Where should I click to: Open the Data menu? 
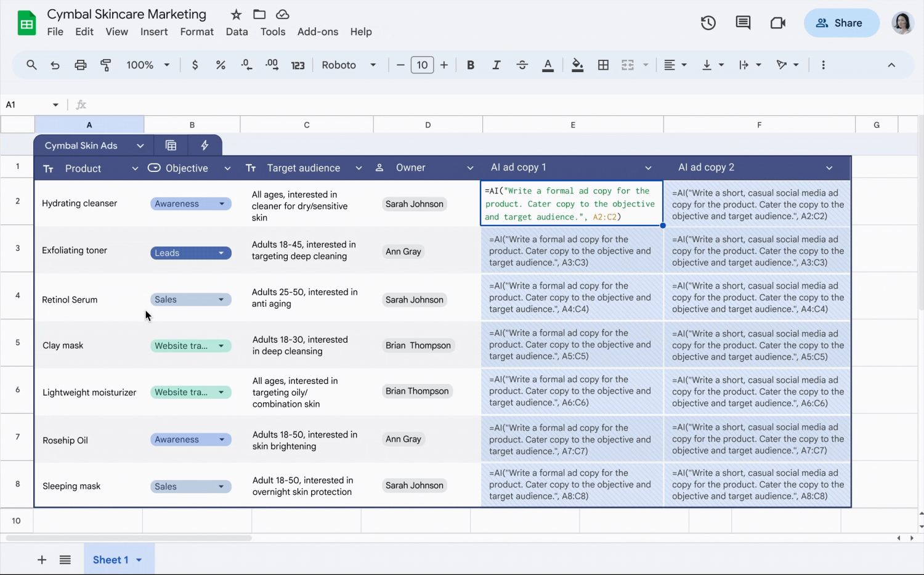(237, 32)
